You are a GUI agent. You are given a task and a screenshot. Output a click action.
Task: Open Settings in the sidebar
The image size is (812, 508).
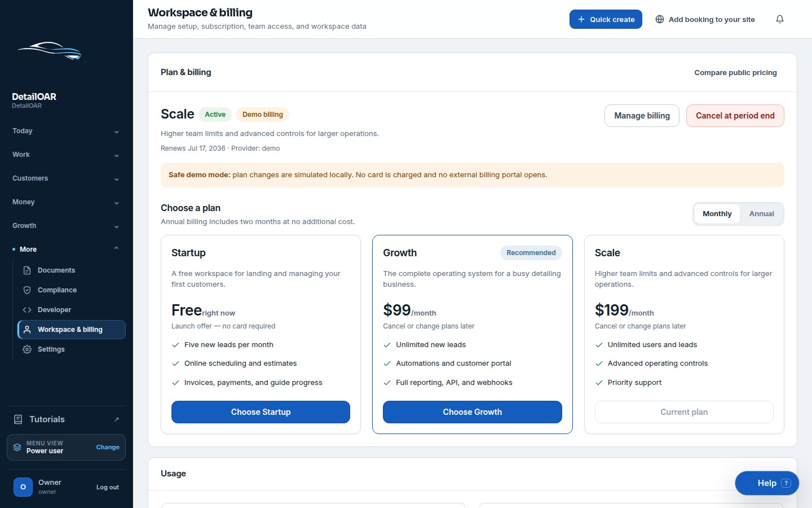coord(72,349)
